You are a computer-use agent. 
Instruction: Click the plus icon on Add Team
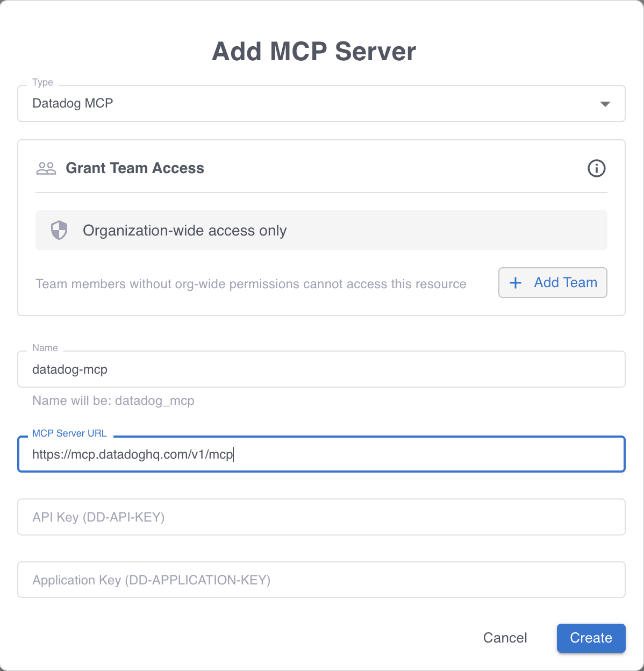[x=516, y=283]
